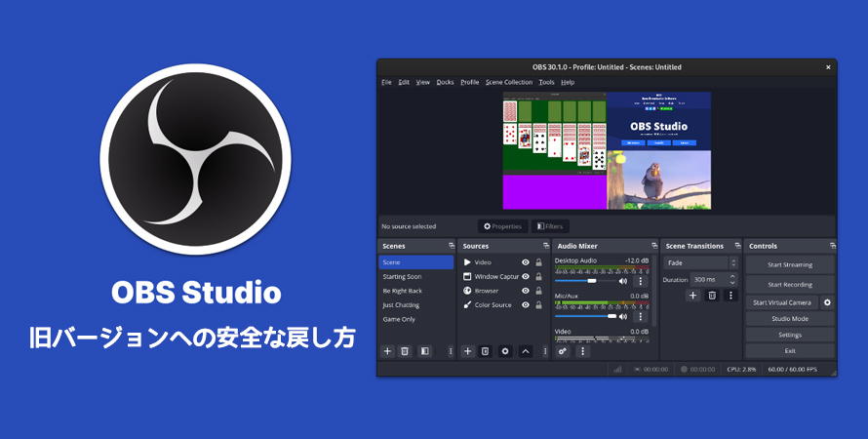Open source Properties button
This screenshot has height=439, width=868.
point(502,226)
